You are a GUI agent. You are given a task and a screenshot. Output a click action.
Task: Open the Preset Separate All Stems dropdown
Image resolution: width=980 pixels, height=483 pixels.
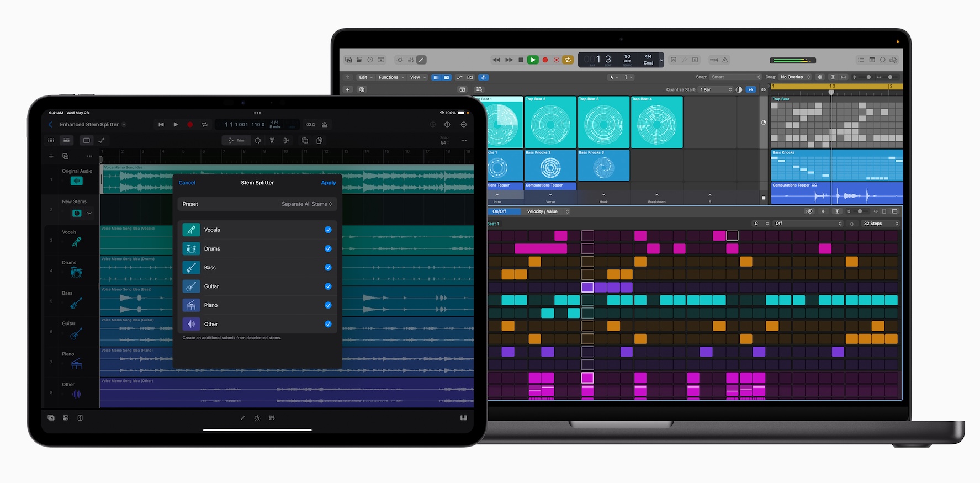click(x=306, y=204)
